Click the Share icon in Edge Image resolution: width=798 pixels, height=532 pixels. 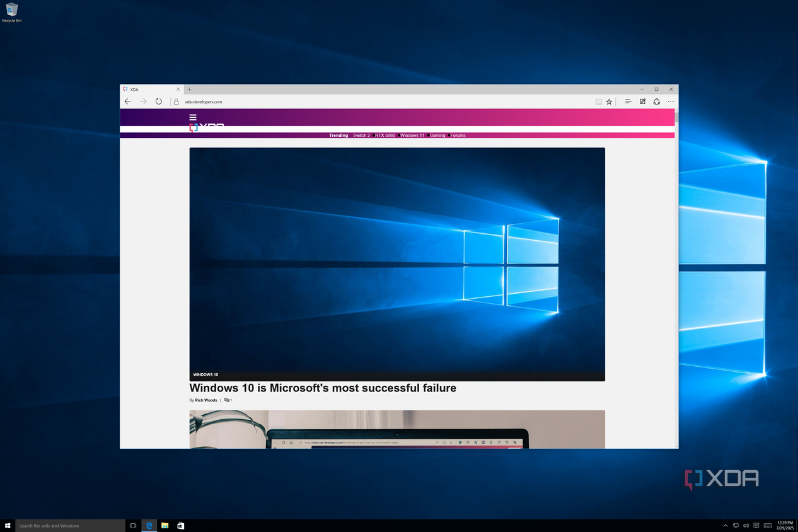click(656, 101)
